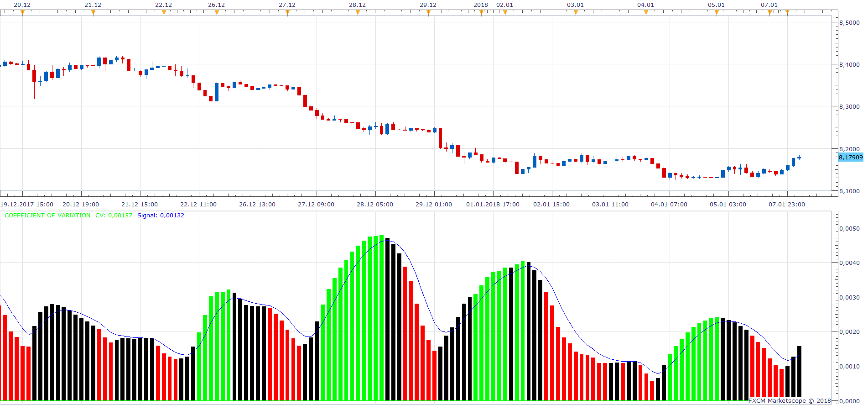Viewport: 868px width, 405px height.
Task: Click the 8,5000 price axis label
Action: (x=849, y=22)
